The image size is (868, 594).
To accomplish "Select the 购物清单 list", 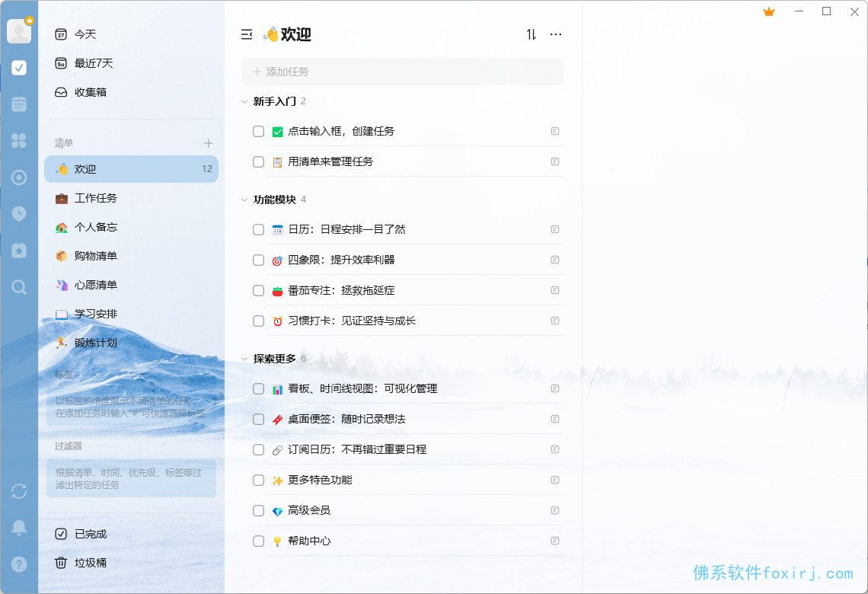I will point(131,256).
